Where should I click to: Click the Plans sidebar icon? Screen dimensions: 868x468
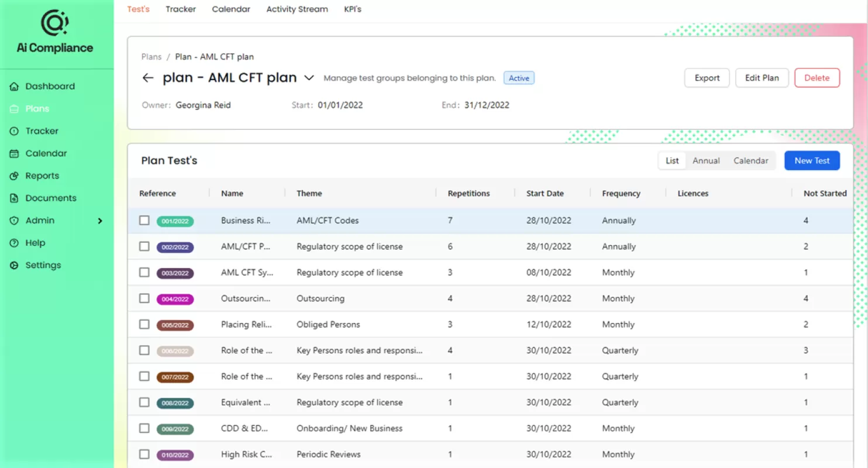coord(15,109)
